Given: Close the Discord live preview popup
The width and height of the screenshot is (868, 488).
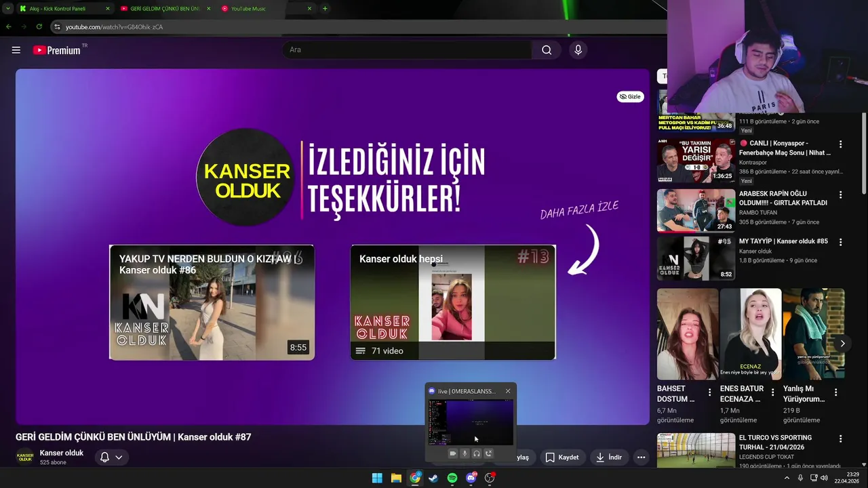Looking at the screenshot, I should point(508,391).
